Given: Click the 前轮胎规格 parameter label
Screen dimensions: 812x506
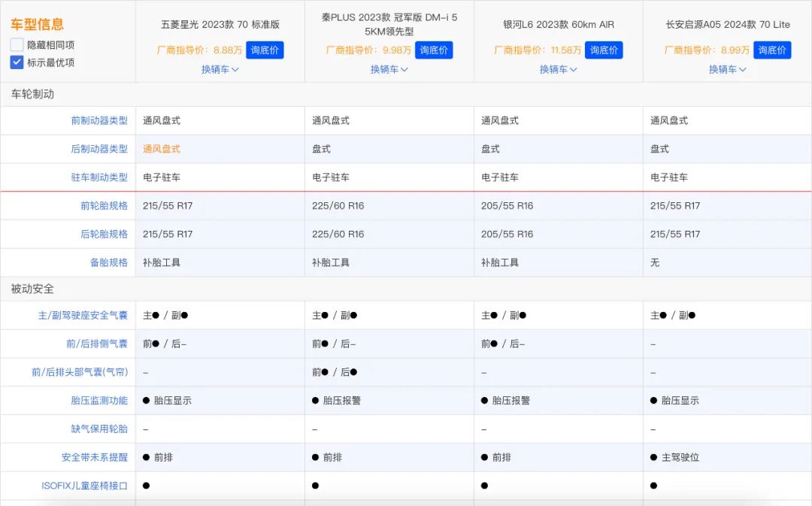Looking at the screenshot, I should [x=104, y=205].
